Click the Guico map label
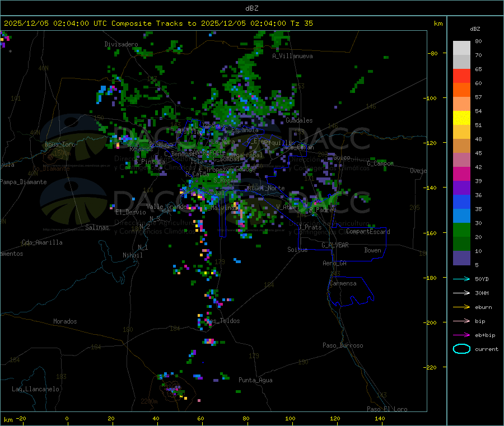 point(342,158)
